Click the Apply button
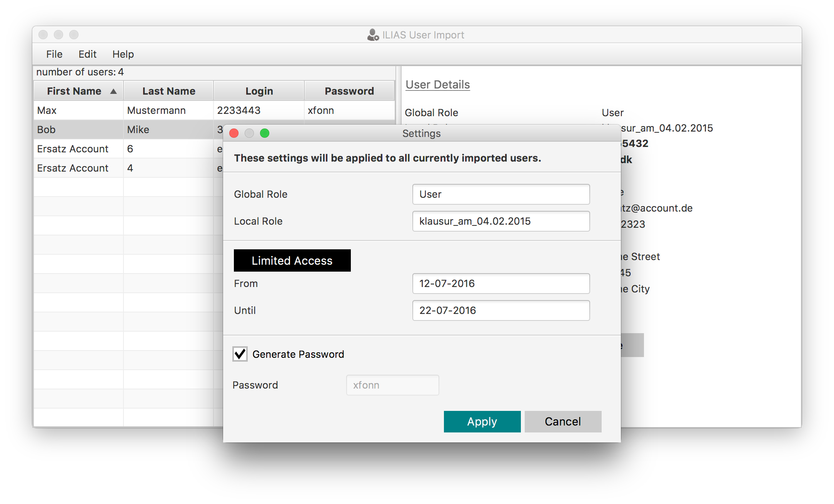 coord(482,422)
